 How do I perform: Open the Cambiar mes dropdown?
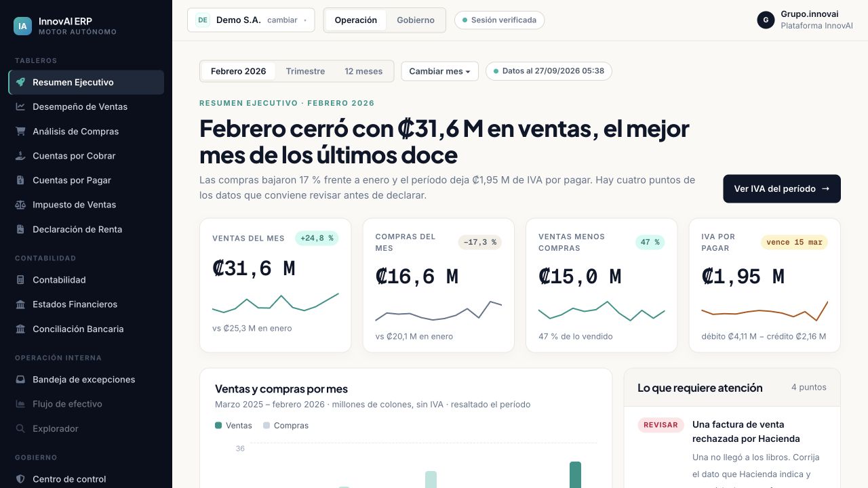439,71
